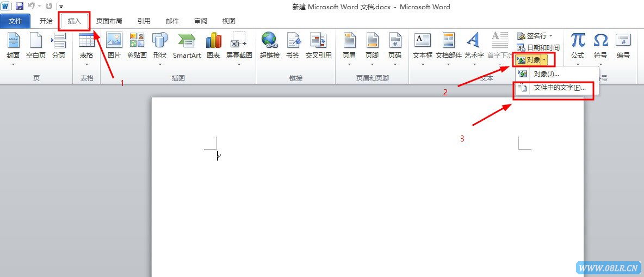The image size is (644, 277).
Task: Open the 文件 file tab
Action: pyautogui.click(x=15, y=21)
